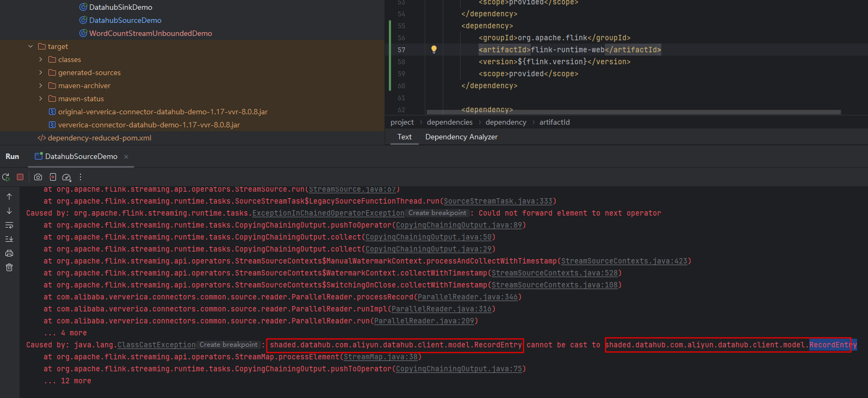Image resolution: width=868 pixels, height=398 pixels.
Task: Click Create breakpoint for ExceptionInChainedOperatorException
Action: click(437, 213)
